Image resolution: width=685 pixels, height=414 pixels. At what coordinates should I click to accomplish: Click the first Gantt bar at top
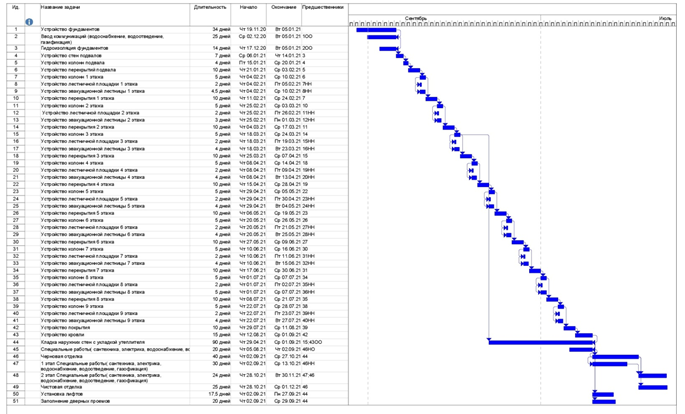click(376, 30)
